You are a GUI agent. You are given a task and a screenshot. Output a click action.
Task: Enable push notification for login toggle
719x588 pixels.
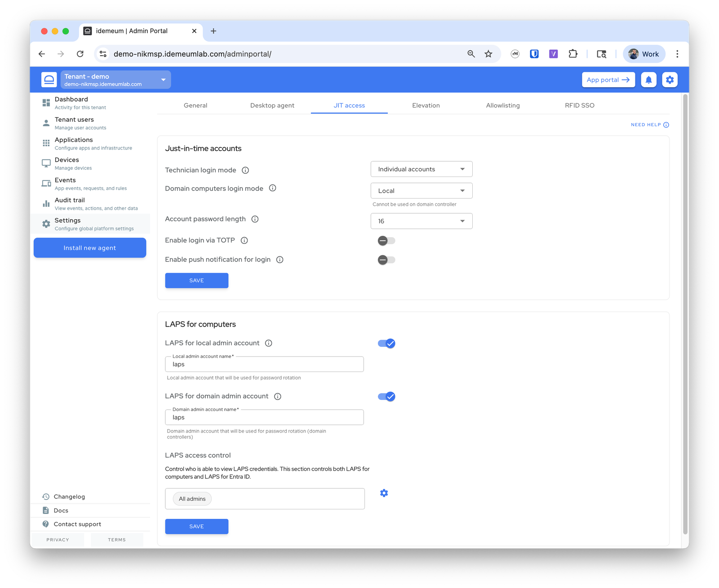[x=386, y=260]
